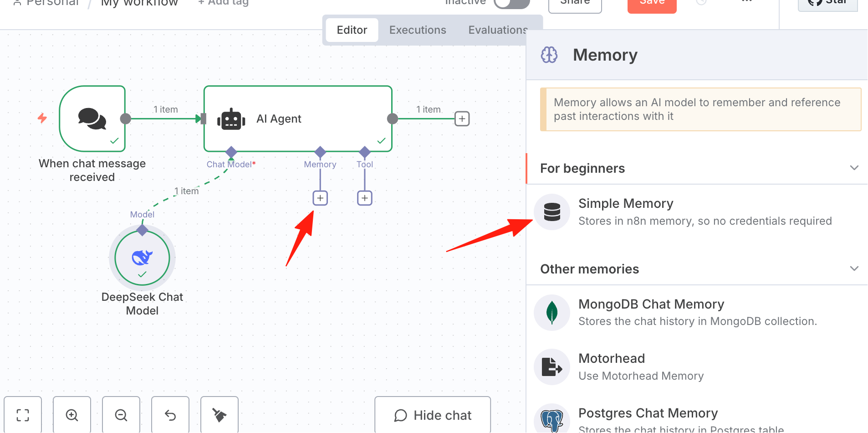Screen dimensions: 868x433
Task: Switch to the Editor tab
Action: click(x=352, y=30)
